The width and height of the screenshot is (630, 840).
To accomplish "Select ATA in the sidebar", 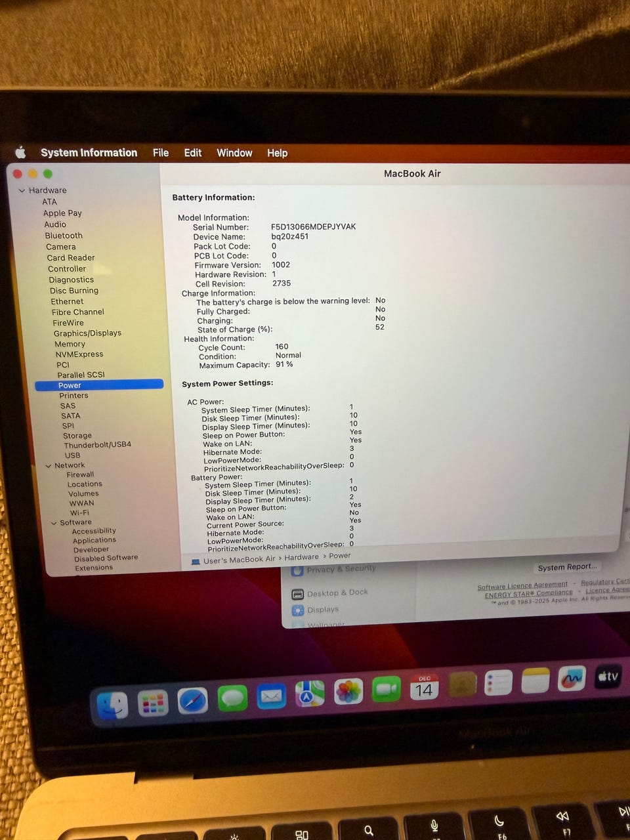I will 50,202.
